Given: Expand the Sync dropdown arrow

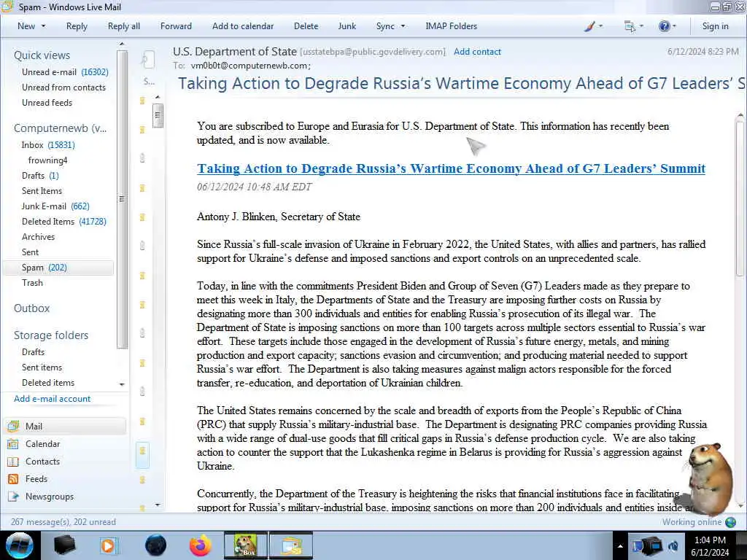Looking at the screenshot, I should point(403,26).
